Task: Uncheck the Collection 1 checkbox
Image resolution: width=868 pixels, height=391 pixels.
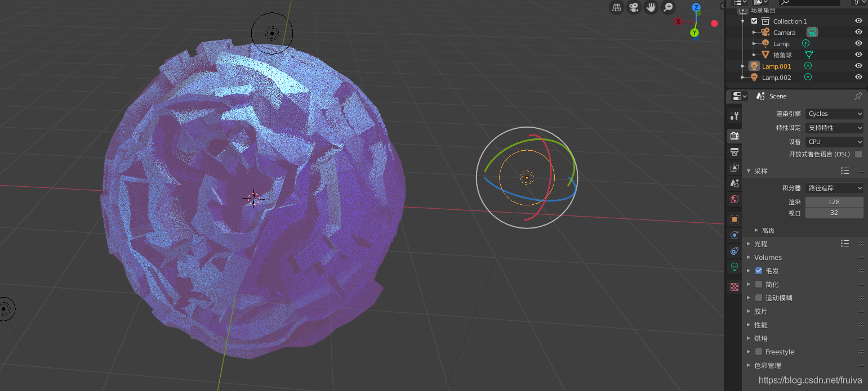Action: coord(754,21)
